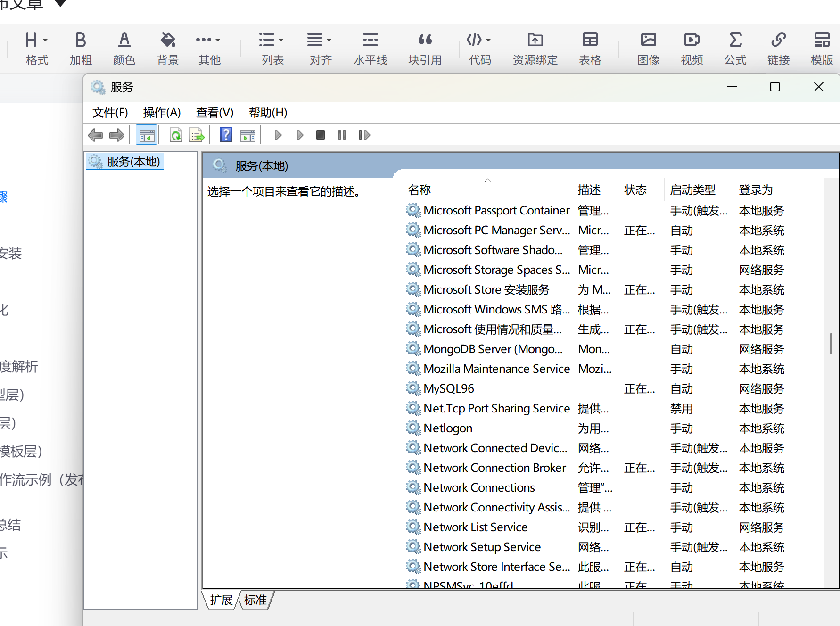Insert a 表格 table
The image size is (840, 626).
click(590, 49)
